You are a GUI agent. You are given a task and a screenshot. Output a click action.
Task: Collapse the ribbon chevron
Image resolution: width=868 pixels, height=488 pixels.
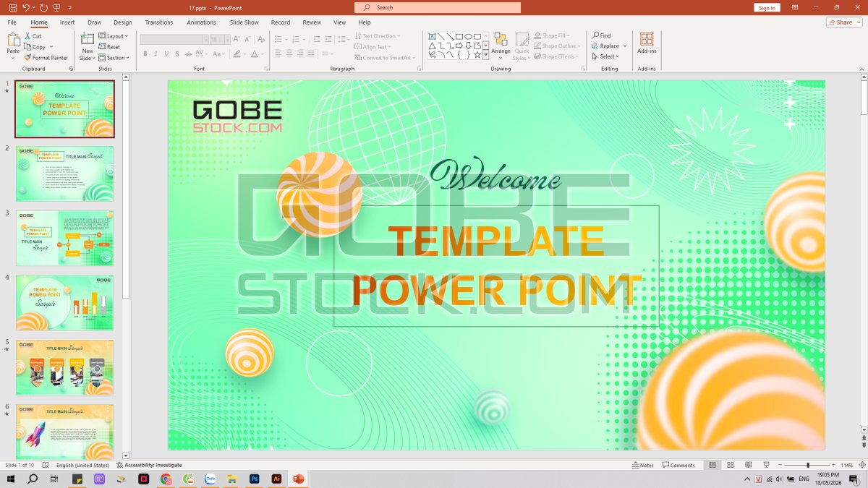pos(861,69)
